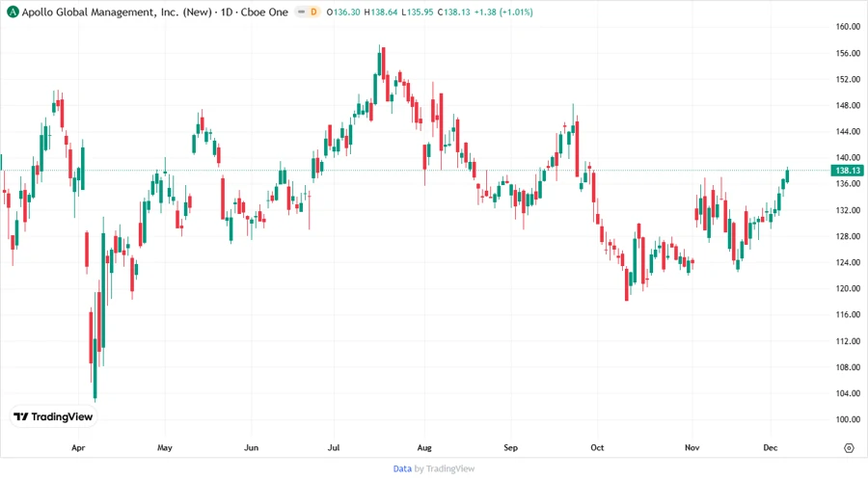Click the 'Dec' label on time axis

[770, 447]
